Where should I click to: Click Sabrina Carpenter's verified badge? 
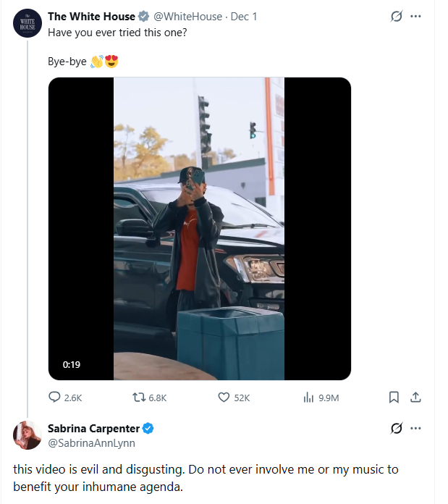[148, 429]
